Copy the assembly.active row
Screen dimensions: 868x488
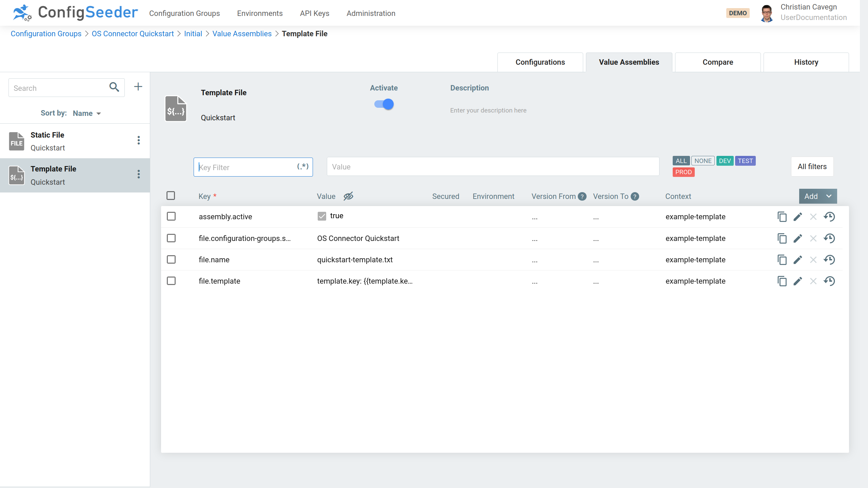point(782,217)
